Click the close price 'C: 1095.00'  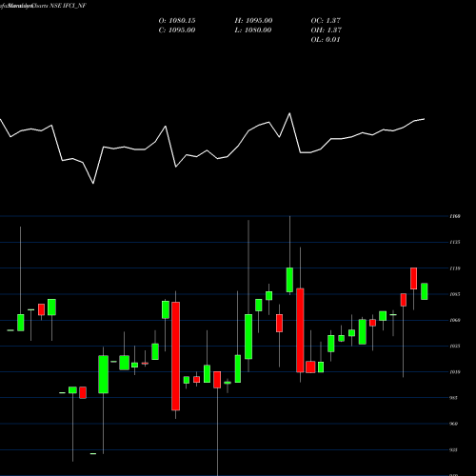tap(177, 30)
